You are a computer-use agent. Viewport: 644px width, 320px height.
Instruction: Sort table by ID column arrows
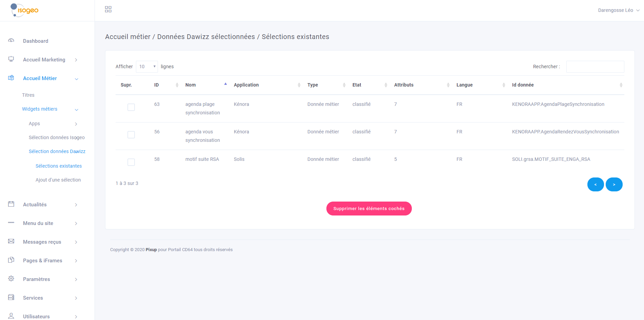click(177, 85)
